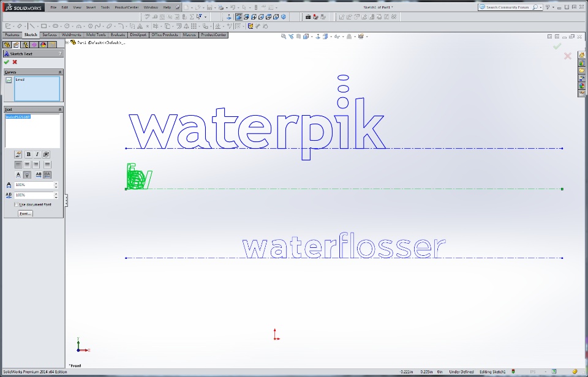This screenshot has height=377, width=588.
Task: Expand the Part1 flyout tree
Action: click(67, 43)
